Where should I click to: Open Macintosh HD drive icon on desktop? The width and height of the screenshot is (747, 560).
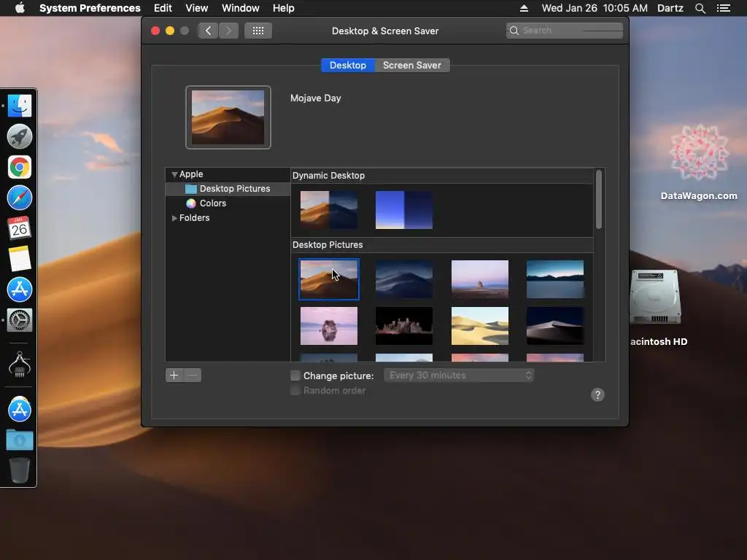656,297
